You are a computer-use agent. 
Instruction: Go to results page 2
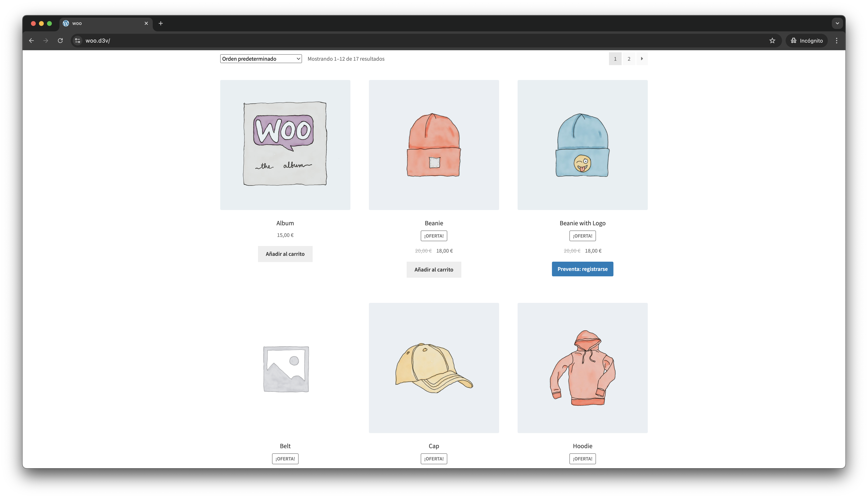click(x=629, y=59)
